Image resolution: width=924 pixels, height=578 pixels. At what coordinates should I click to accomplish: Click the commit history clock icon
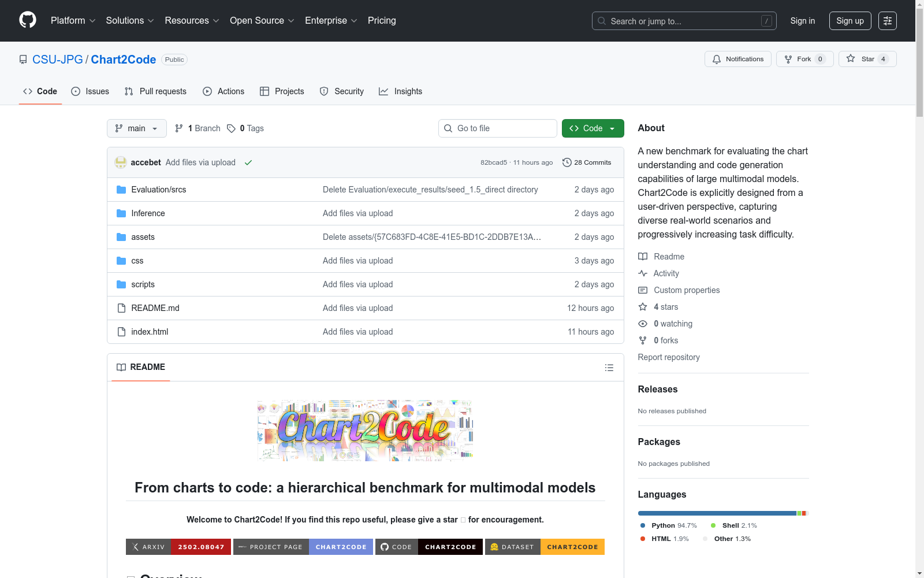[x=567, y=162]
